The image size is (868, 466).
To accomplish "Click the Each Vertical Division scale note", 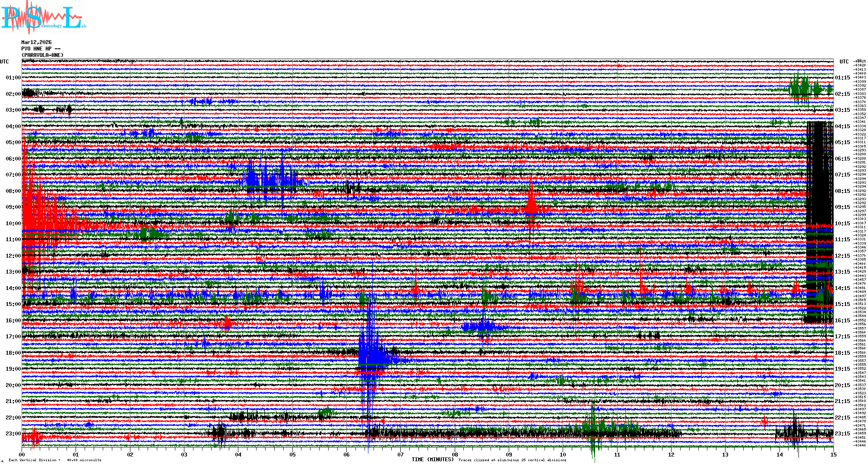I will click(x=55, y=460).
